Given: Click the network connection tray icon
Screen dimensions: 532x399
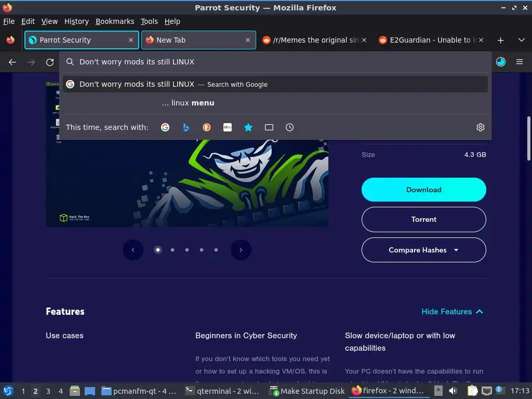Looking at the screenshot, I should click(486, 391).
